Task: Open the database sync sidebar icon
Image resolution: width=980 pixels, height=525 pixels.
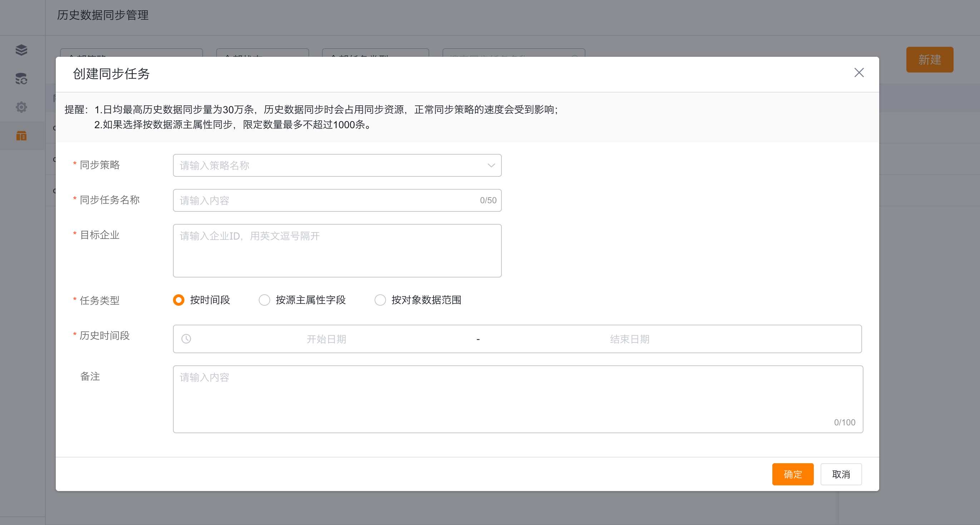Action: [x=21, y=78]
